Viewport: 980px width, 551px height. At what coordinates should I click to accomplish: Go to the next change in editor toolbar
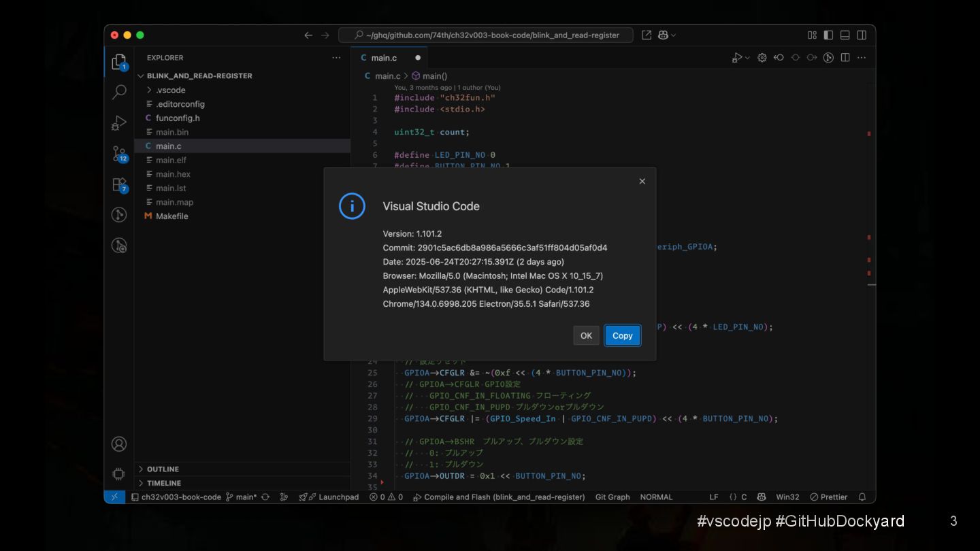812,58
